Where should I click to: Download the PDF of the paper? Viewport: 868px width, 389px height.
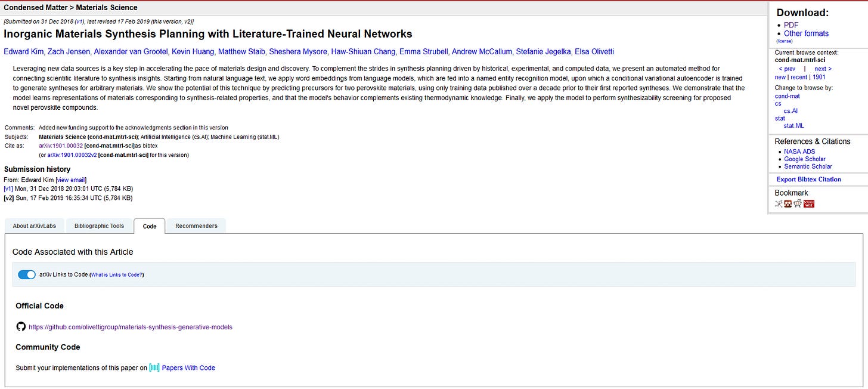point(791,25)
